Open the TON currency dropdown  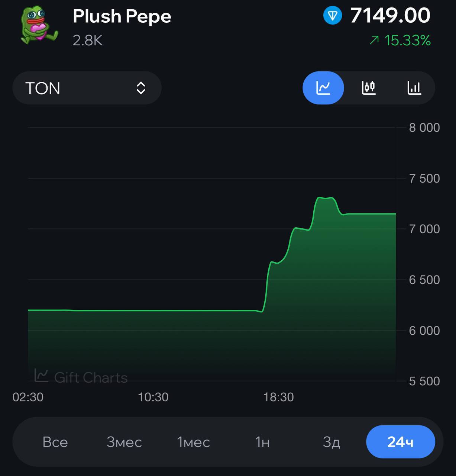[87, 88]
